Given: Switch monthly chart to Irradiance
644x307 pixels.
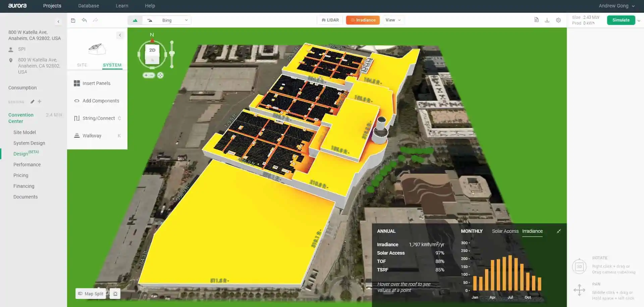Looking at the screenshot, I should (x=532, y=231).
